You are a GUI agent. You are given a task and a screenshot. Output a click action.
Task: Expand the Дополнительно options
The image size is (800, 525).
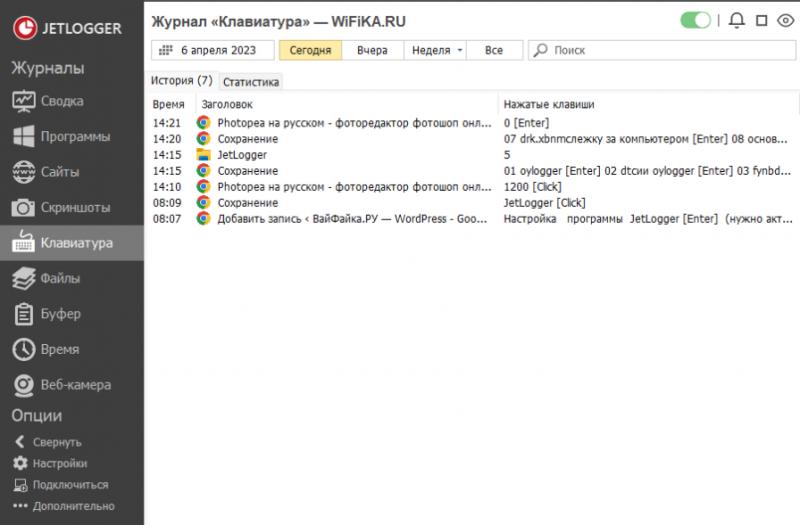(x=72, y=506)
